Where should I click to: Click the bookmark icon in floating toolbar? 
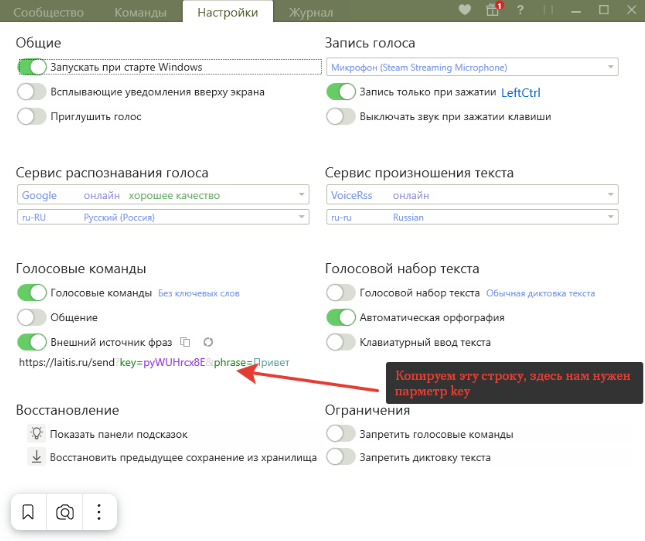(x=28, y=512)
